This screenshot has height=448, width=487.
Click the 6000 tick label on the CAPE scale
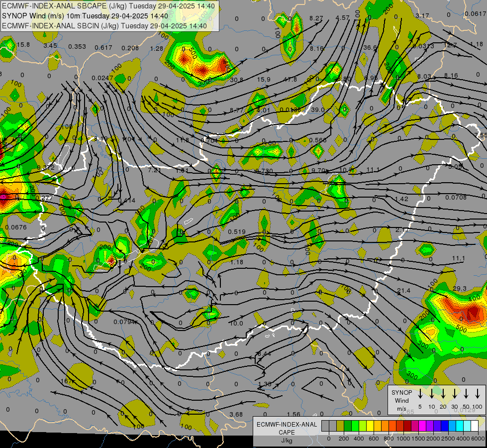[478, 439]
